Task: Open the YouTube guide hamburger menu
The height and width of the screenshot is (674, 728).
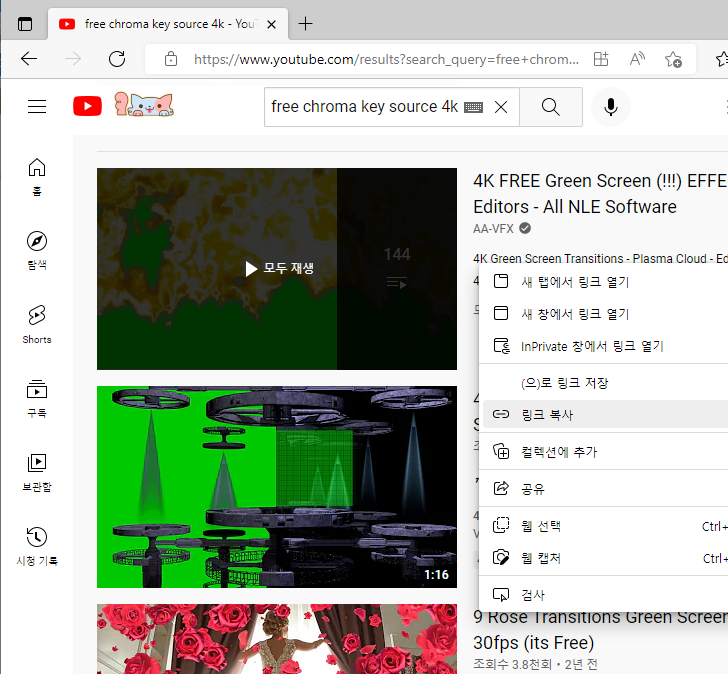Action: [x=37, y=107]
